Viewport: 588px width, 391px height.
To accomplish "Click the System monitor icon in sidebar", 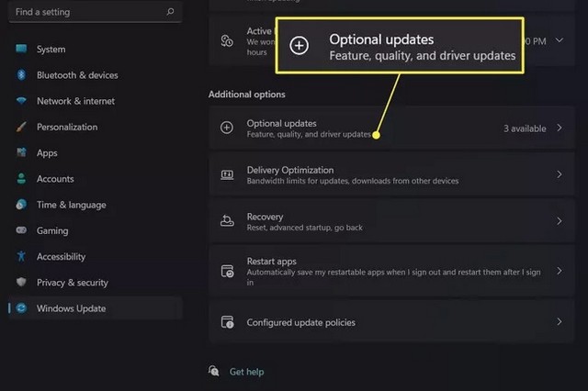I will point(21,49).
